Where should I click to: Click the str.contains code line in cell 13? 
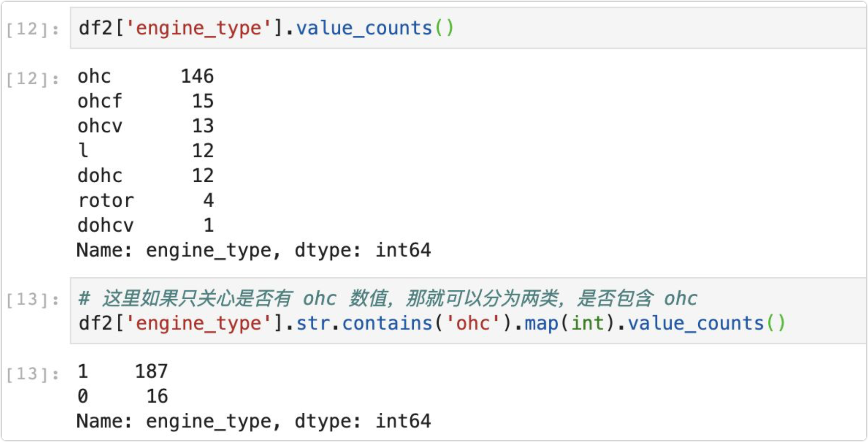click(432, 323)
